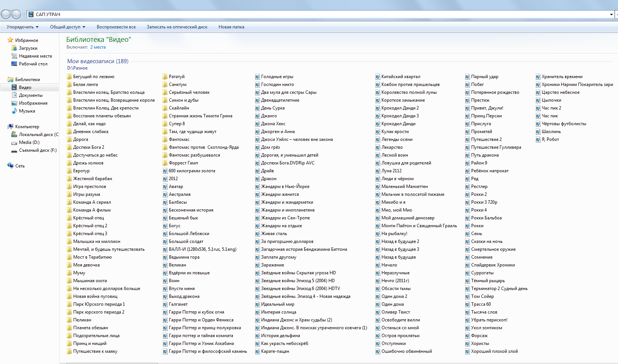The width and height of the screenshot is (618, 364).
Task: Click the Back navigation arrow button
Action: tap(6, 14)
